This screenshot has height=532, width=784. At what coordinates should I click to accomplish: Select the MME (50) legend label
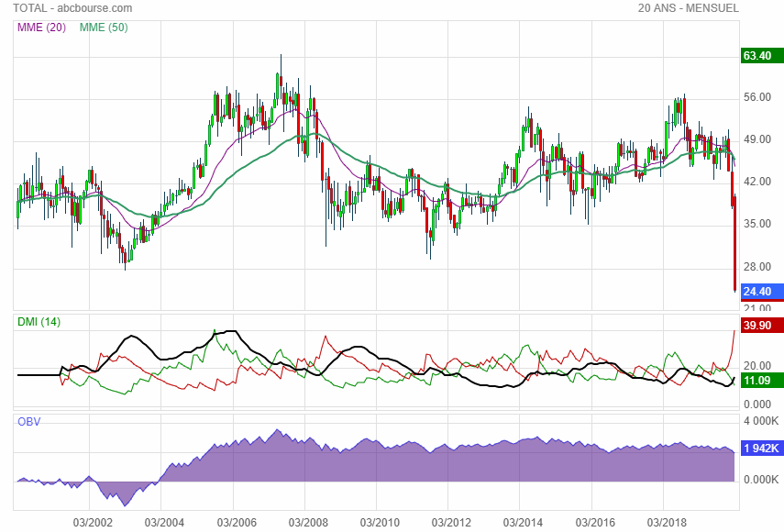104,28
